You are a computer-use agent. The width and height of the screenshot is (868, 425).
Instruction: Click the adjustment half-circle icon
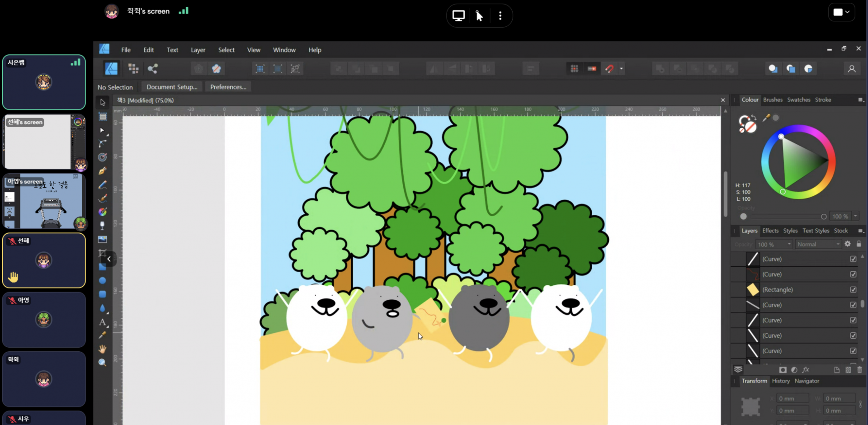(x=794, y=369)
